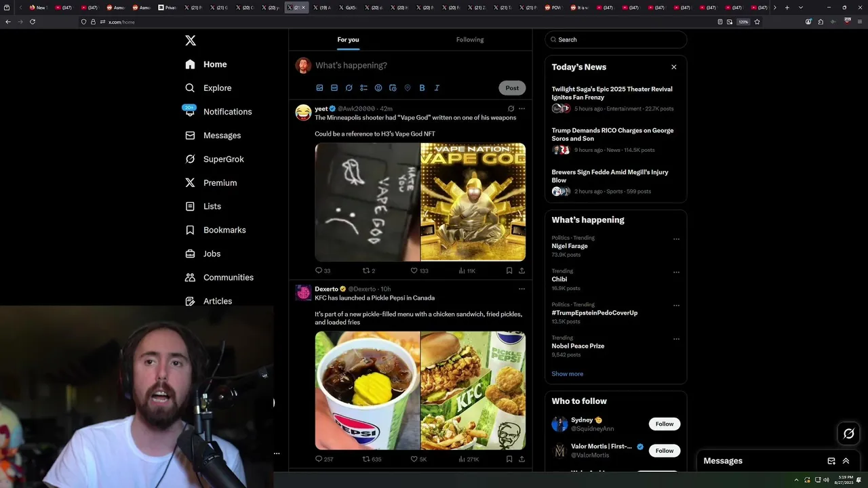
Task: Click the Search box
Action: tap(616, 39)
